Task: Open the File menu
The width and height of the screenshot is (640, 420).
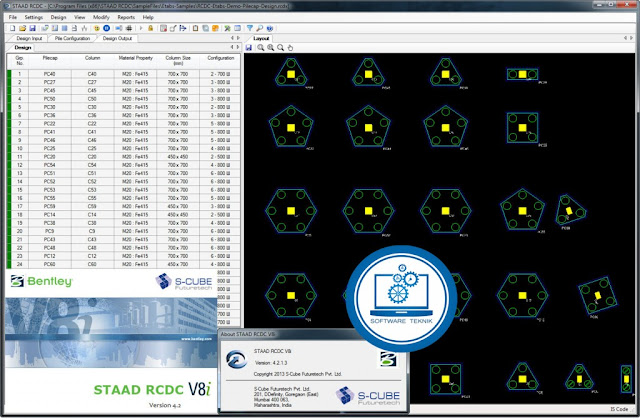Action: click(x=13, y=17)
